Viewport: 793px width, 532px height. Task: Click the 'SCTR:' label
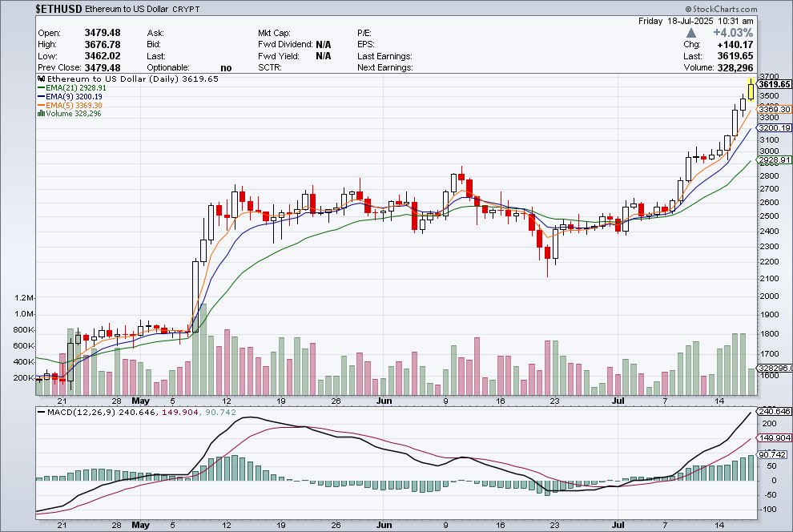point(270,68)
